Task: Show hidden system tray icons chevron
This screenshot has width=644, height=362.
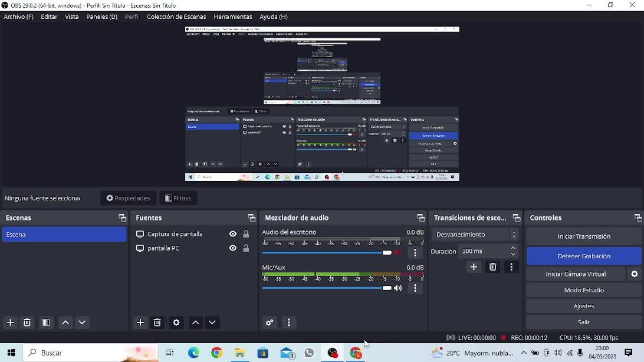Action: coord(523,353)
